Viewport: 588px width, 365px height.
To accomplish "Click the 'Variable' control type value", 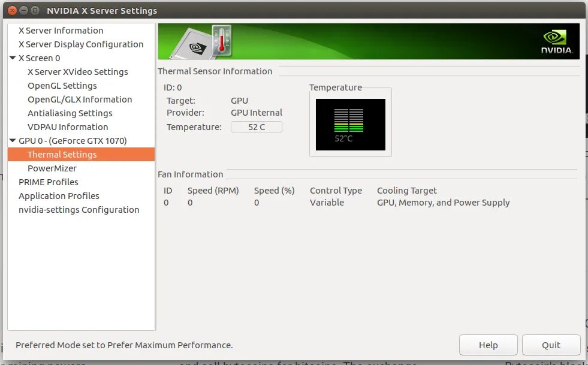I will [327, 203].
